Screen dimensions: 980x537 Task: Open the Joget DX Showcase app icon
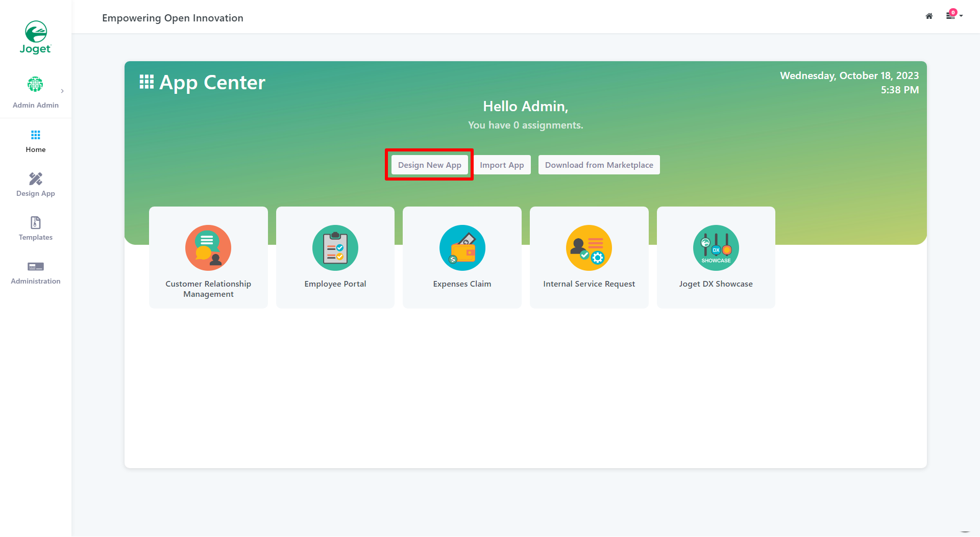(x=716, y=248)
